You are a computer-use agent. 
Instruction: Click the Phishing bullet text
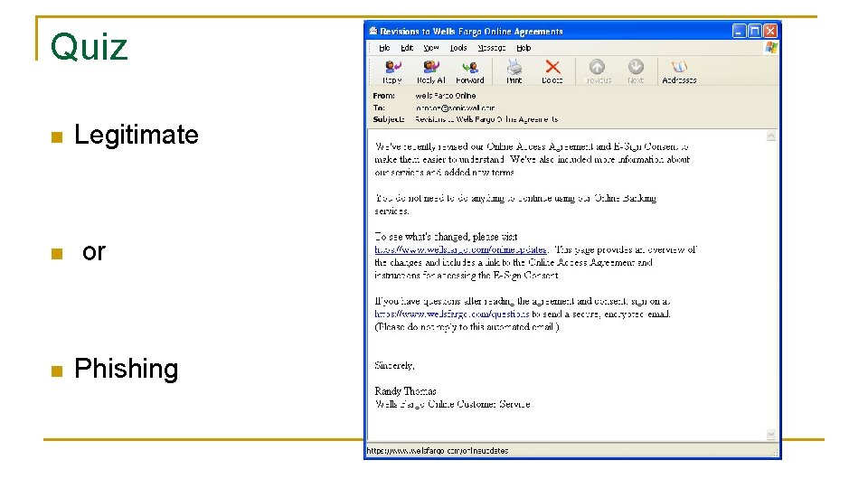pyautogui.click(x=127, y=369)
